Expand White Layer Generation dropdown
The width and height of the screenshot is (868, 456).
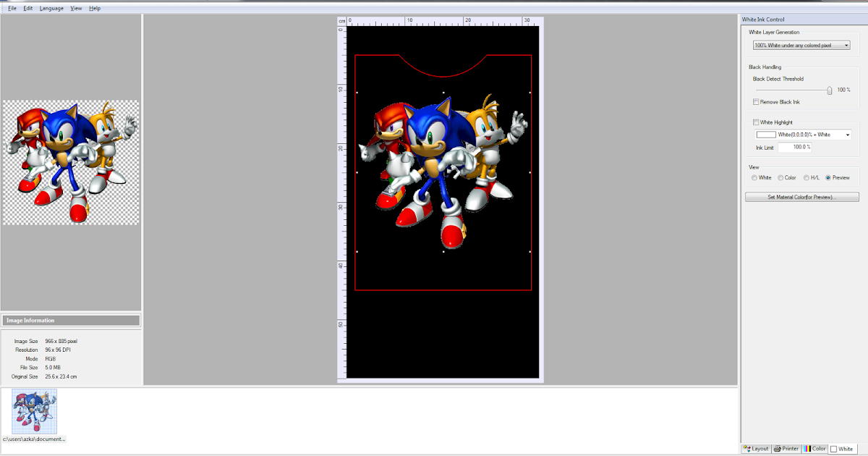click(x=801, y=45)
